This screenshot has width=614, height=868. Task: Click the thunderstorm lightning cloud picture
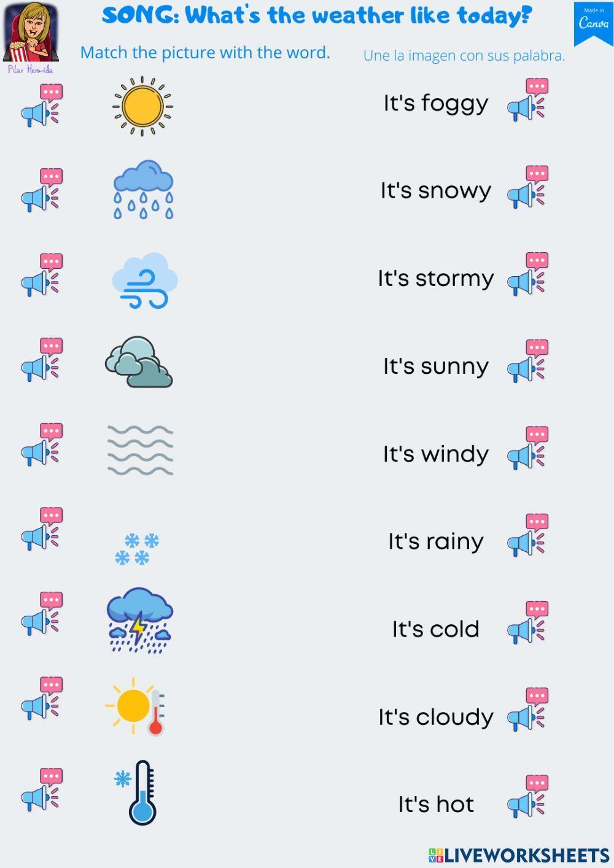click(140, 620)
